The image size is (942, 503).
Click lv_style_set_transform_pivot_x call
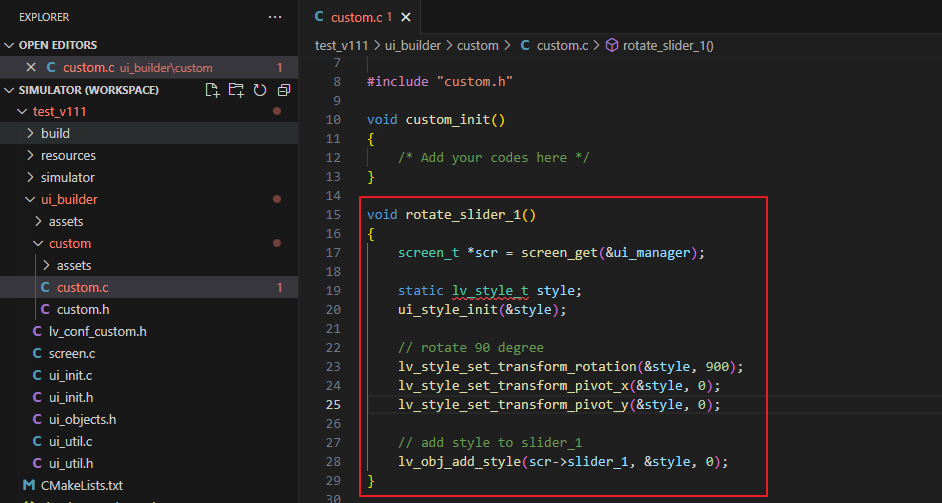coord(513,385)
